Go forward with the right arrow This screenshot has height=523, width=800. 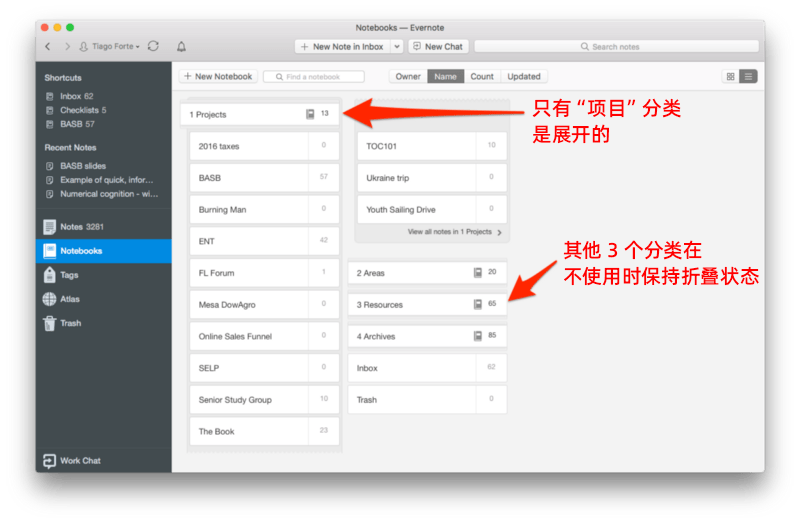click(x=67, y=46)
